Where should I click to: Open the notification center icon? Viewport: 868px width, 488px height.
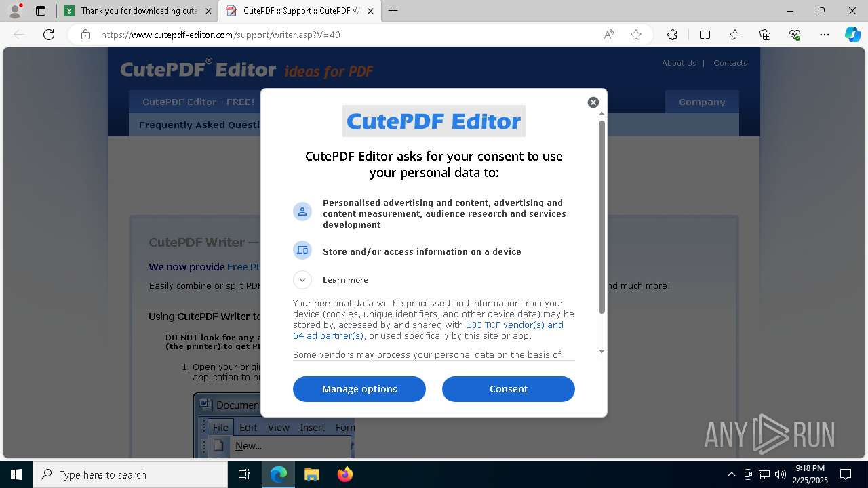pyautogui.click(x=846, y=474)
